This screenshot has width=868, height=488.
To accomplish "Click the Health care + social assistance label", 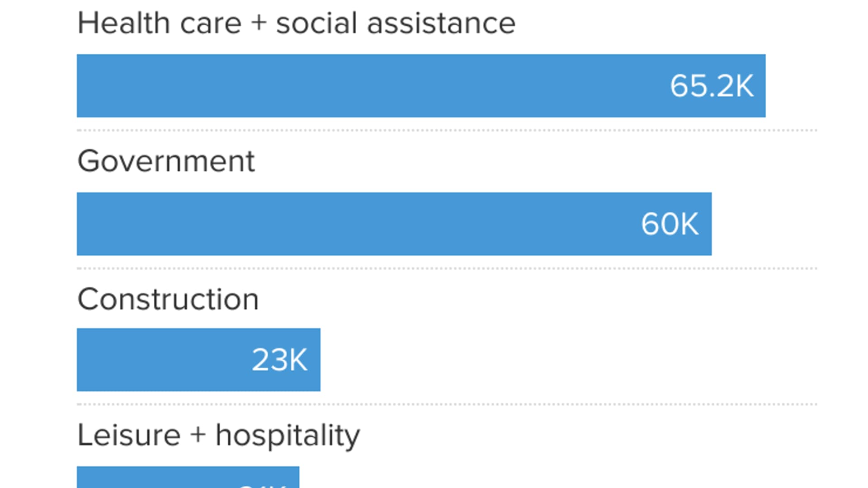I will [296, 23].
